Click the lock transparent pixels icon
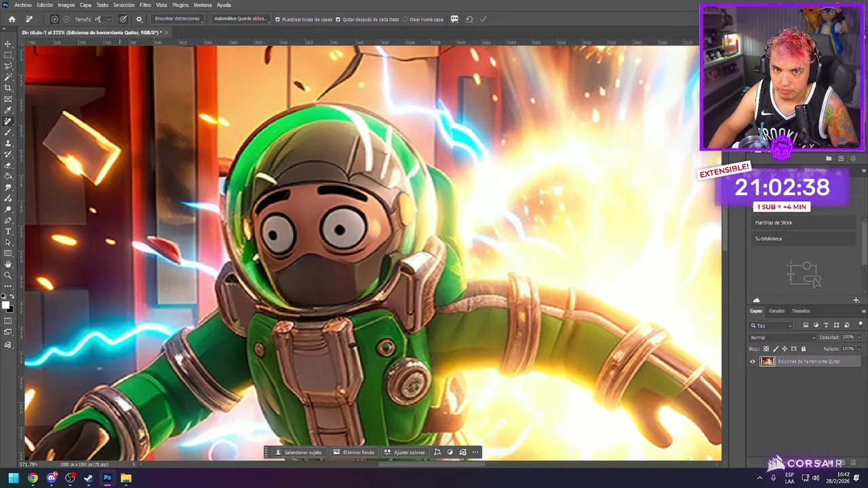 click(x=766, y=349)
